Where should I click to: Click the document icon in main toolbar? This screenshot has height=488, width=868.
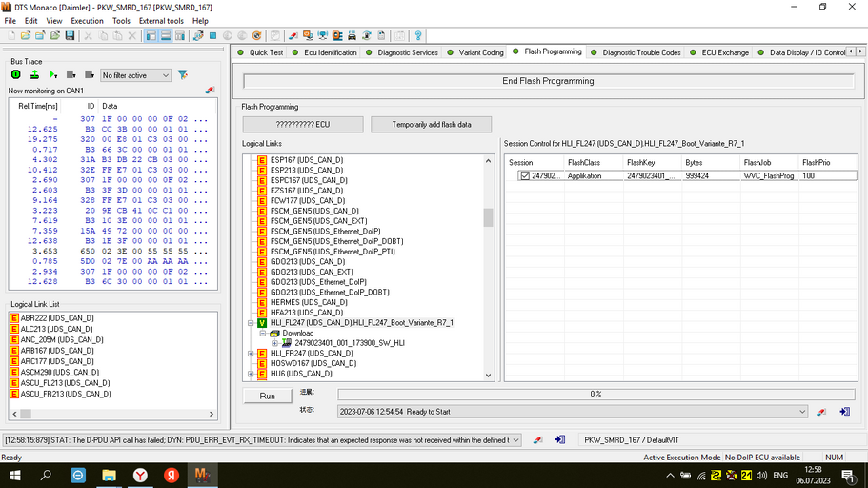381,36
